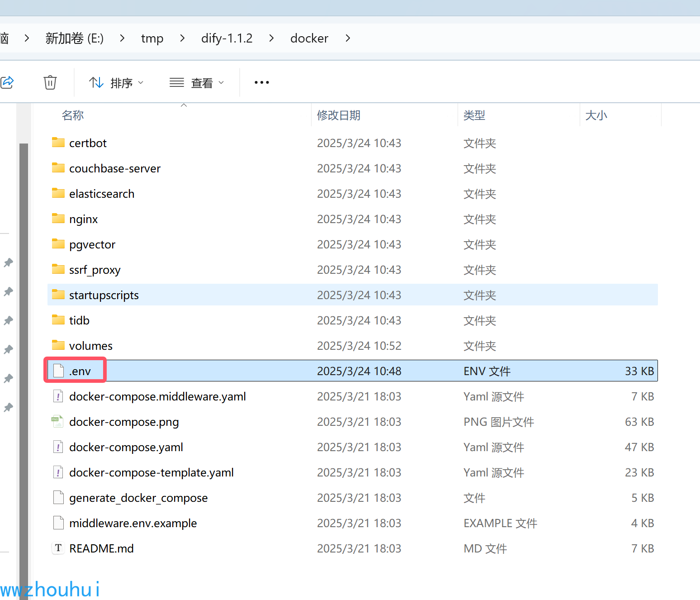Sort files by the 大小 column header

pos(596,115)
